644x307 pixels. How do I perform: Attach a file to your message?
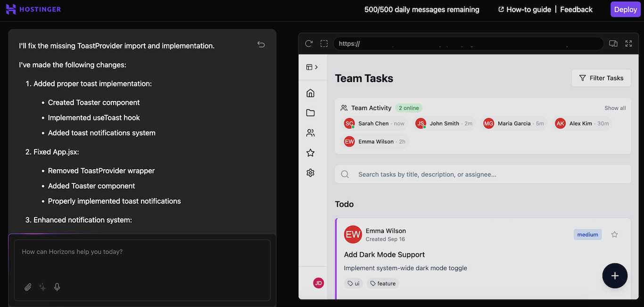[28, 287]
